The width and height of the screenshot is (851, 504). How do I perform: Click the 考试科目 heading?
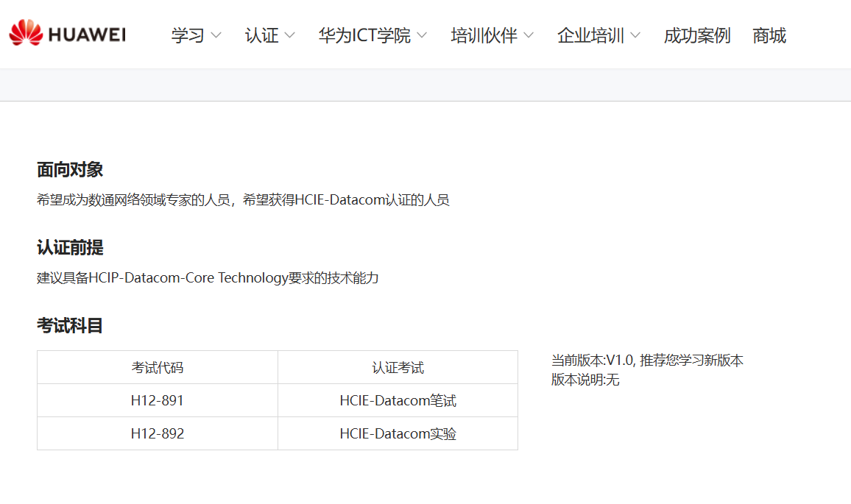(x=70, y=326)
